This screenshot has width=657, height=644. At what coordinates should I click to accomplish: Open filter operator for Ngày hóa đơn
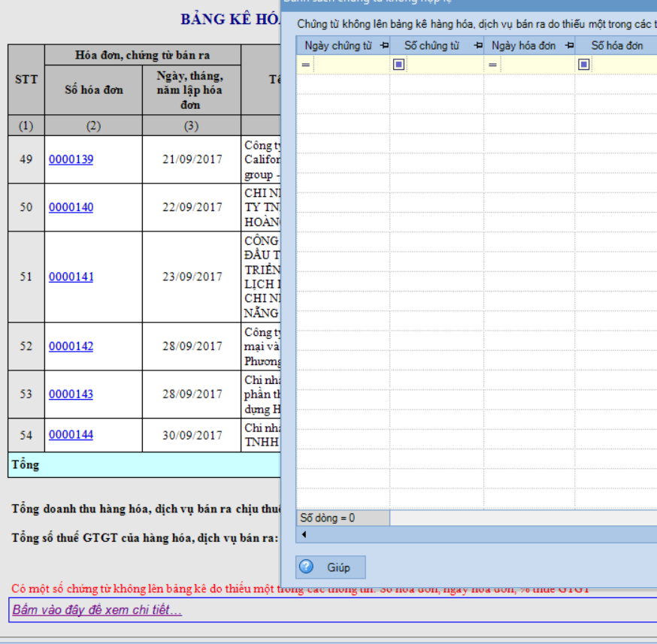tap(492, 65)
